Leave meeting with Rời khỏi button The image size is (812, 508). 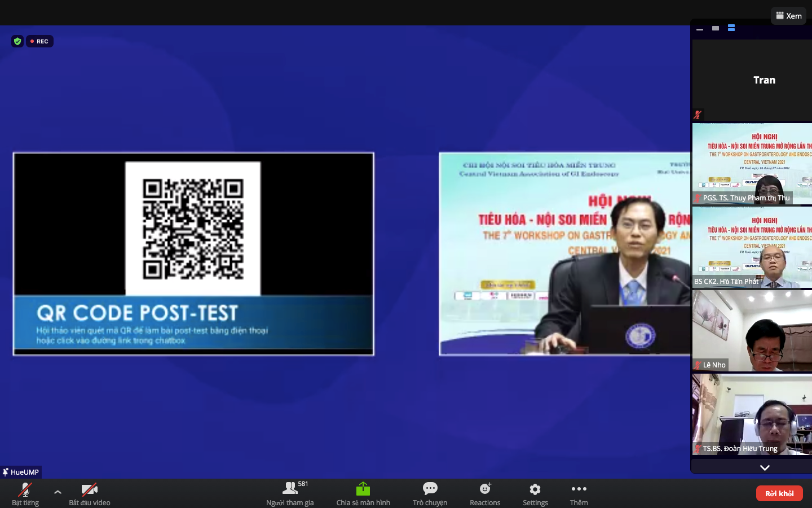[779, 493]
